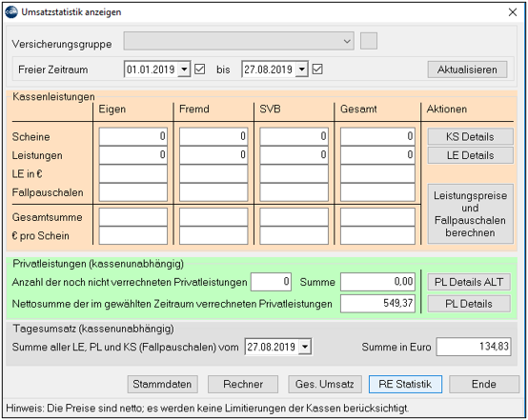Open the end date 27.08.2019 calendar dropdown
Image resolution: width=528 pixels, height=420 pixels.
tap(302, 70)
